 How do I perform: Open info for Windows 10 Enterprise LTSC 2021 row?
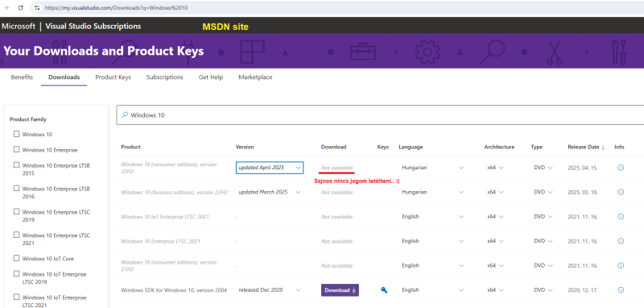pyautogui.click(x=621, y=241)
